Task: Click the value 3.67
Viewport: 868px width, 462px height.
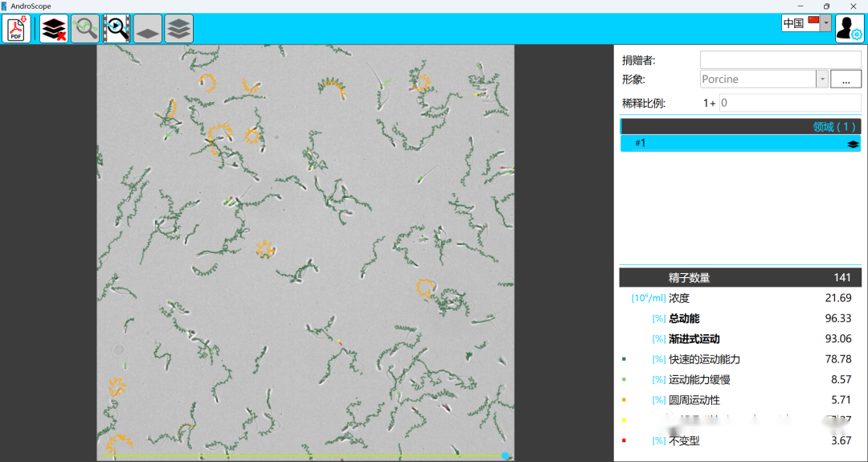Action: [841, 440]
